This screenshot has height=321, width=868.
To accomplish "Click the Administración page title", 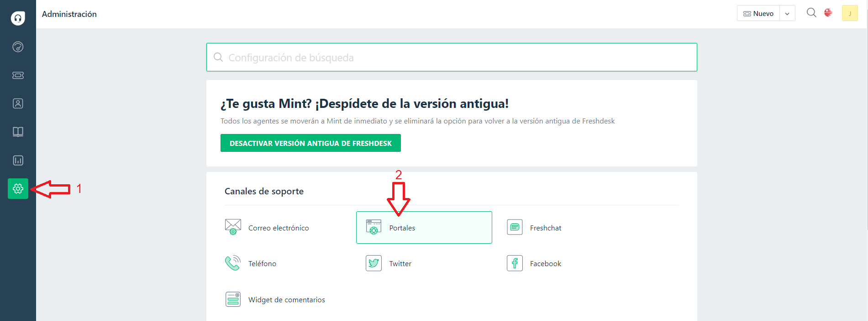I will 69,14.
